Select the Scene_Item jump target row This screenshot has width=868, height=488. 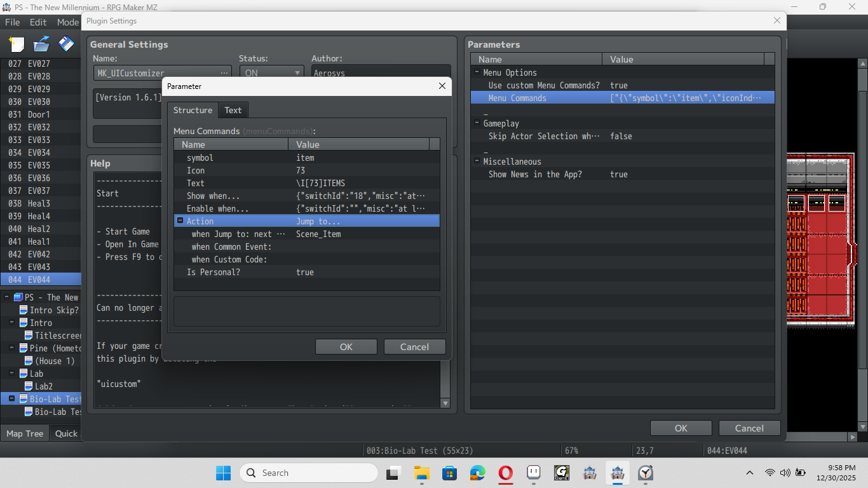307,234
